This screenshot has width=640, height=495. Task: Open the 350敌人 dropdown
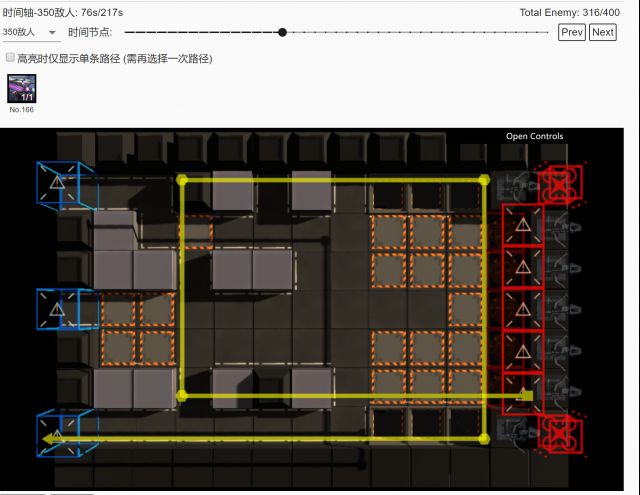coord(29,32)
